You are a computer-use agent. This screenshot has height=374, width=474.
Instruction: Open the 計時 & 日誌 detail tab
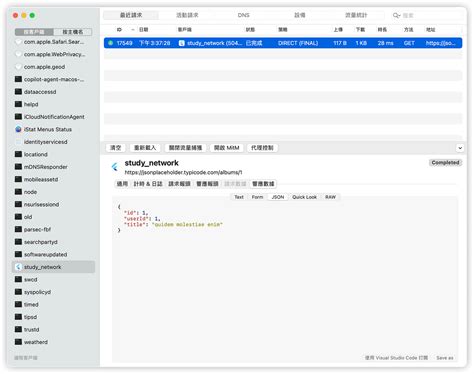148,184
